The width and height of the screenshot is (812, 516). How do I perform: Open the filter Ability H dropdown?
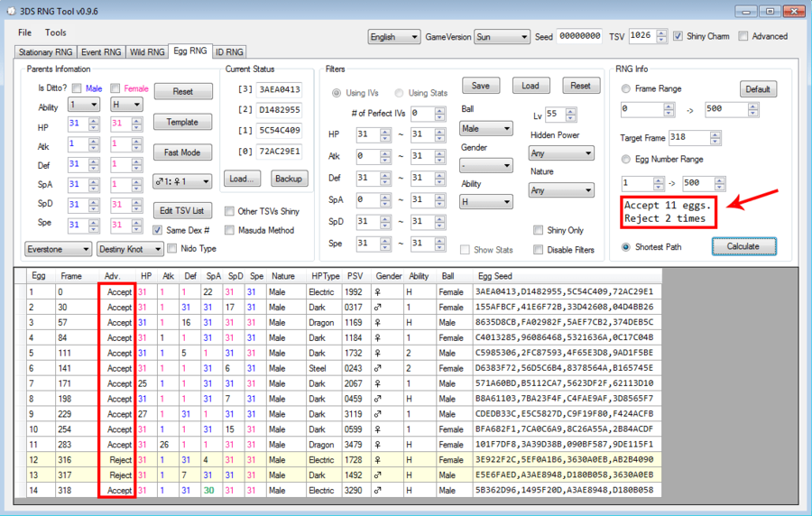pos(485,202)
